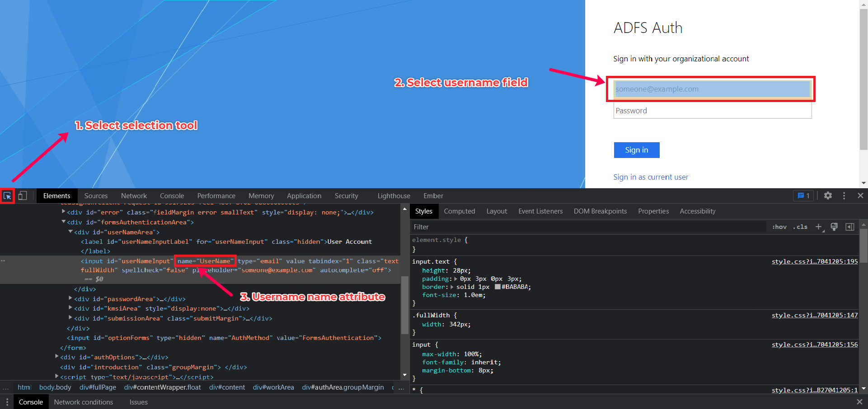Screen dimensions: 868x409
Task: Follow the Sign in as current user link
Action: 651,177
